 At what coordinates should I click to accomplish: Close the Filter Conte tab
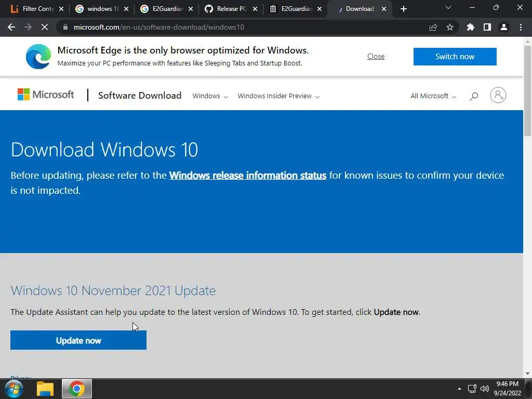61,9
